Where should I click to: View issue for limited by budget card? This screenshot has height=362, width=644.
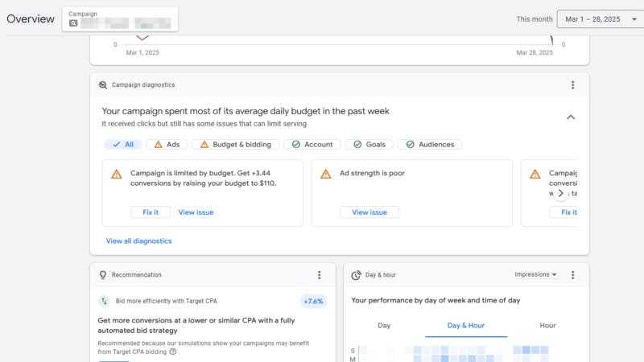coord(196,212)
